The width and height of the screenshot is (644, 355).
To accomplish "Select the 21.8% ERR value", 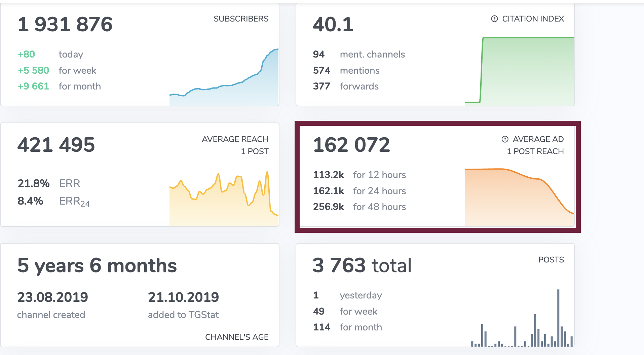I will [34, 183].
